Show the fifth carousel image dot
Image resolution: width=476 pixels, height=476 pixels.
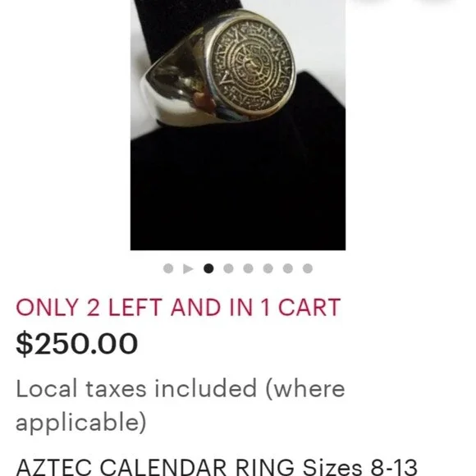249,268
